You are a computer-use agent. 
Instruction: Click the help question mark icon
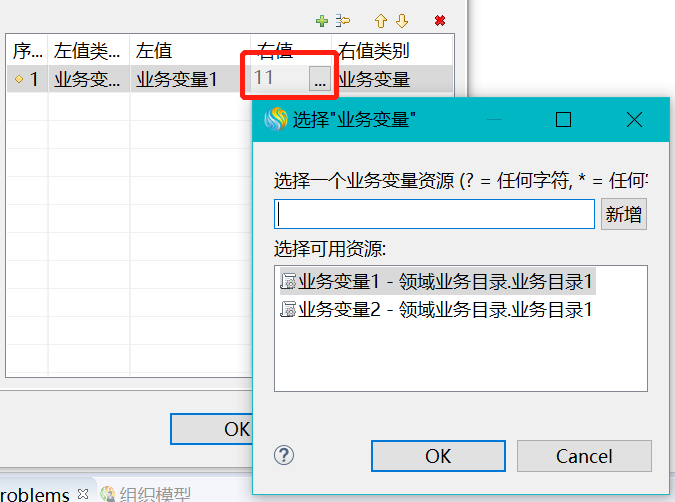pos(284,455)
